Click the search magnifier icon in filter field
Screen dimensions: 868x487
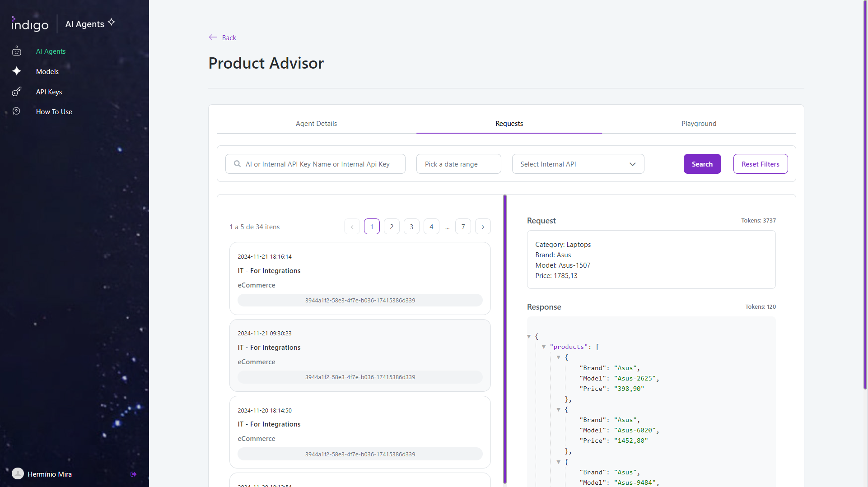point(237,164)
